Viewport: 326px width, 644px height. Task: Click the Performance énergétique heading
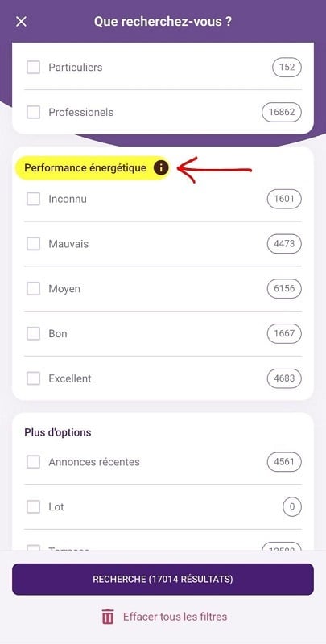tap(85, 168)
